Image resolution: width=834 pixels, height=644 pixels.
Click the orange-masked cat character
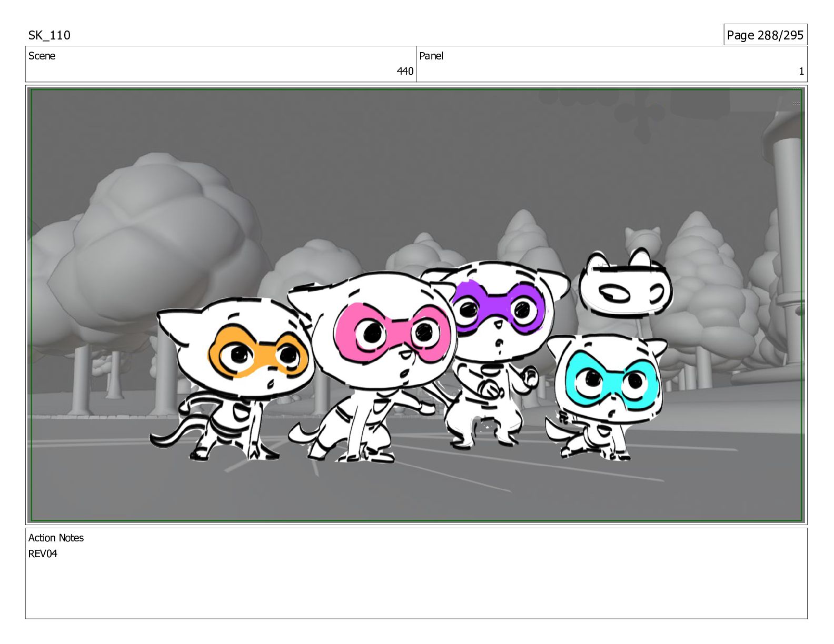[232, 379]
